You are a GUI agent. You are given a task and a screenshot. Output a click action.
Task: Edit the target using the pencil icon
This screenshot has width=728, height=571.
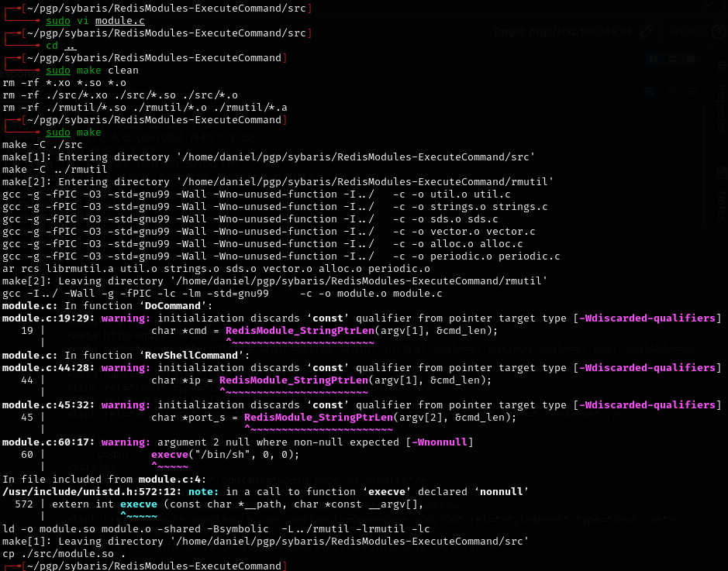click(x=646, y=33)
